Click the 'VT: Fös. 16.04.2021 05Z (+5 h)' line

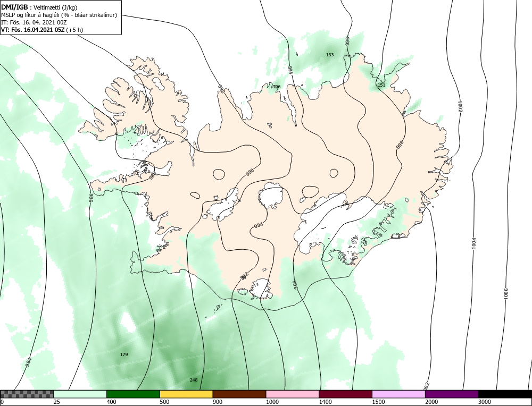(41, 29)
